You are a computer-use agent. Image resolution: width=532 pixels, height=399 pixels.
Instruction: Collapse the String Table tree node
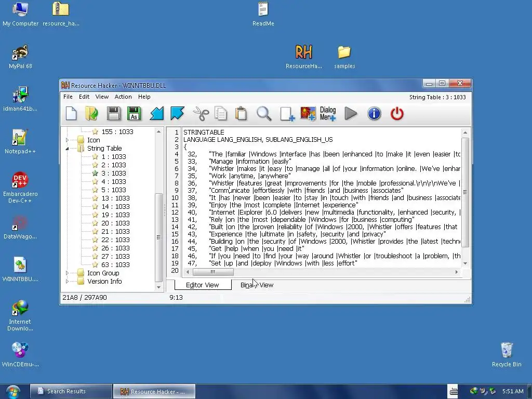pyautogui.click(x=67, y=148)
